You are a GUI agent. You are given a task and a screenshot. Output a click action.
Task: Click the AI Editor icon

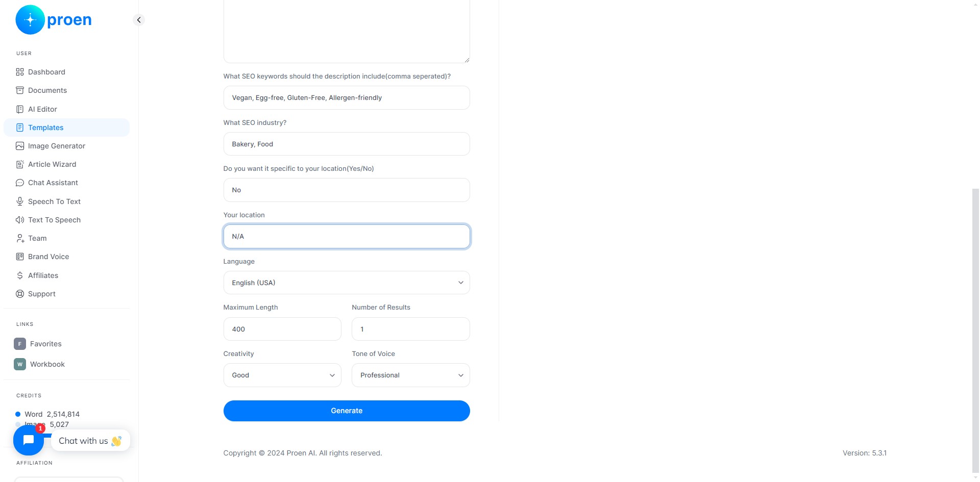click(x=20, y=109)
